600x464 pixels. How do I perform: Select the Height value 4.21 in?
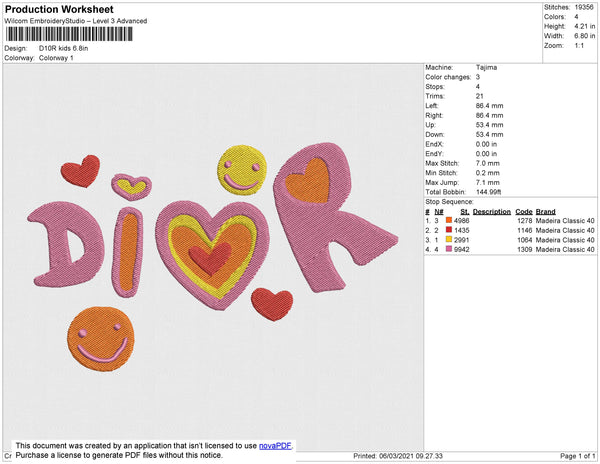[584, 26]
